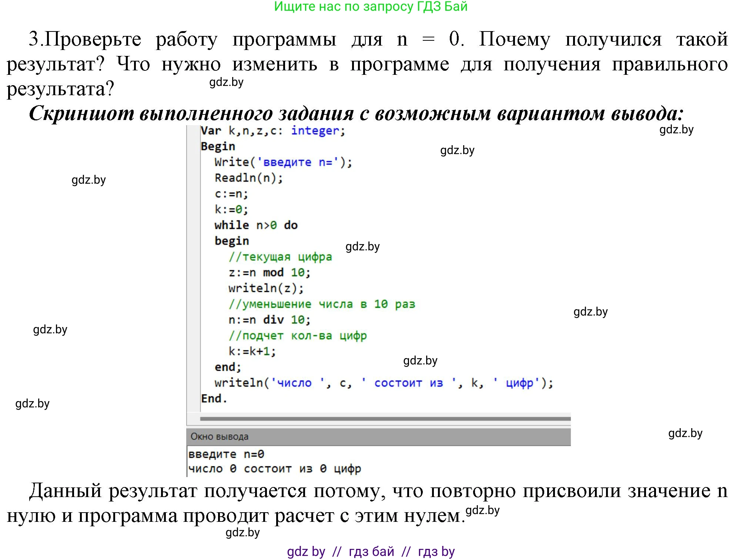Open the "гдз бай" footer link
The image size is (743, 560).
point(370,553)
